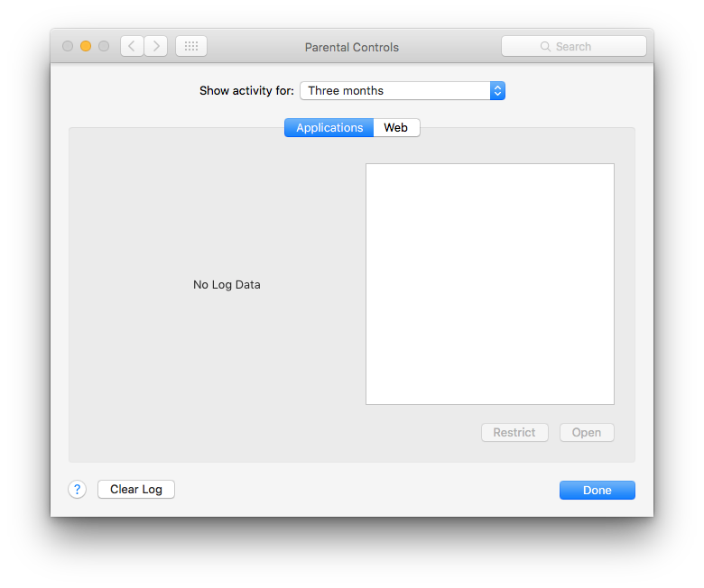
Task: Switch to the Applications tab
Action: pos(329,128)
